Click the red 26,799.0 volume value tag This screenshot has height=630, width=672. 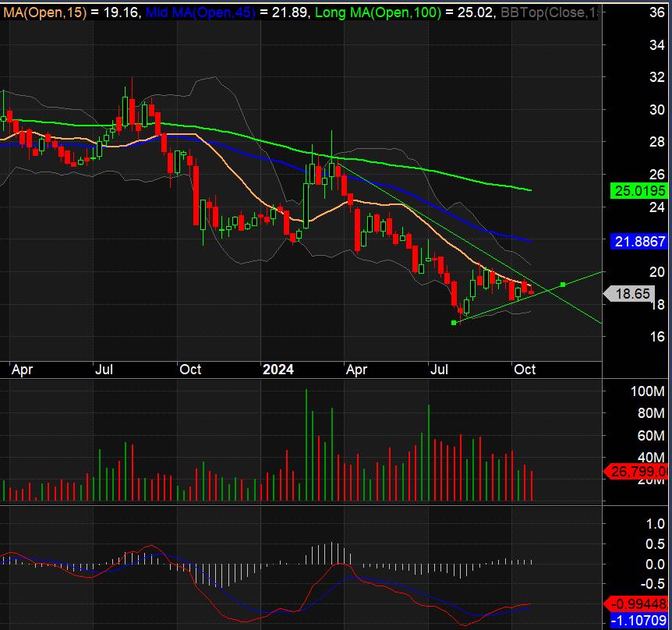coord(638,471)
